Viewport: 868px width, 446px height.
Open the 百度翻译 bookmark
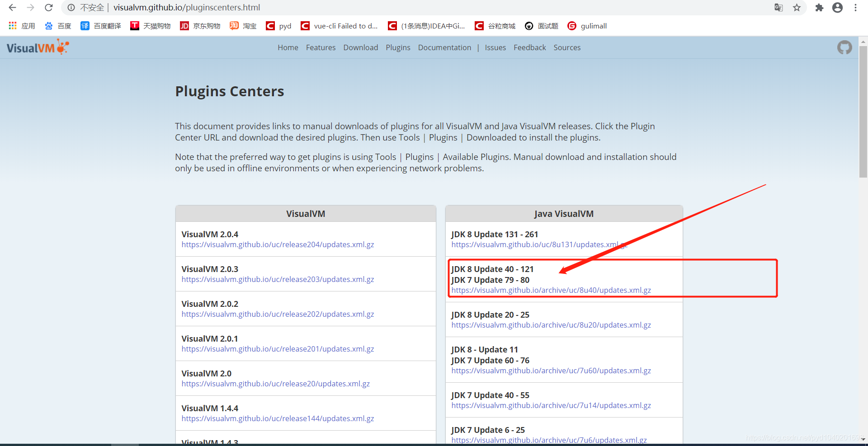[100, 26]
